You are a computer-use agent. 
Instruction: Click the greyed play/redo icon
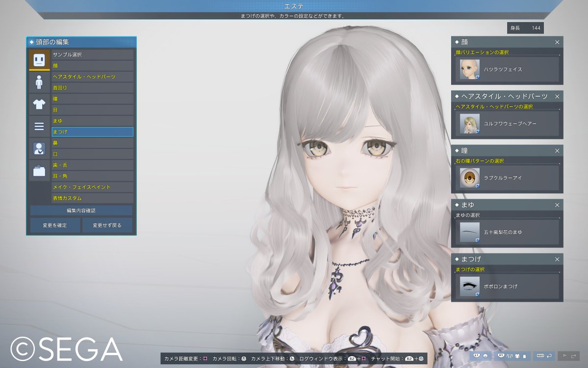click(568, 355)
